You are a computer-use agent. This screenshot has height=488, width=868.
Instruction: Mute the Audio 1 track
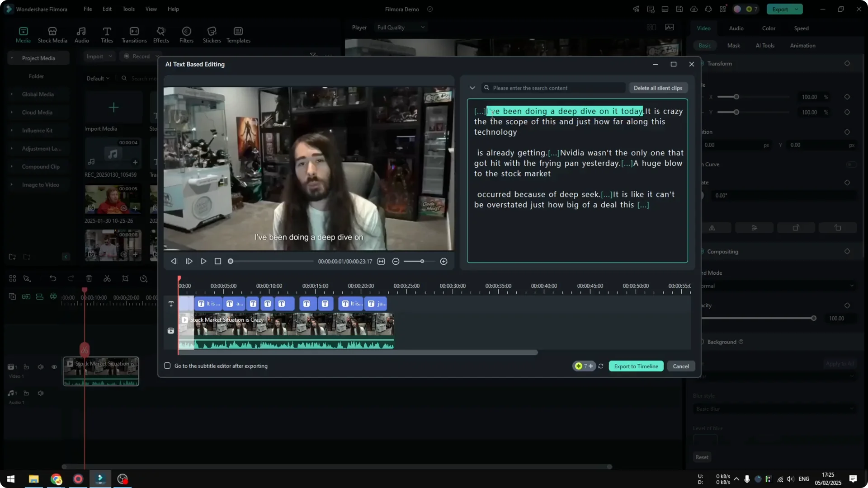click(41, 393)
